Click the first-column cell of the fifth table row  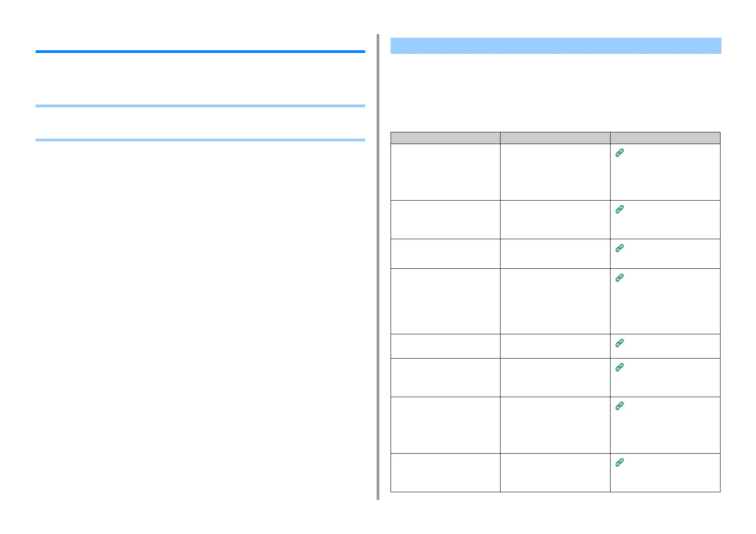click(445, 346)
